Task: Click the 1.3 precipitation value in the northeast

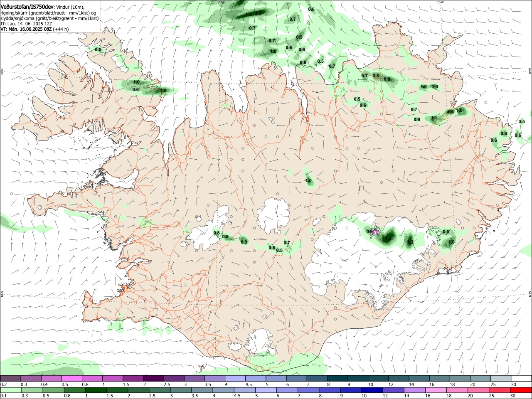Action: click(x=424, y=86)
